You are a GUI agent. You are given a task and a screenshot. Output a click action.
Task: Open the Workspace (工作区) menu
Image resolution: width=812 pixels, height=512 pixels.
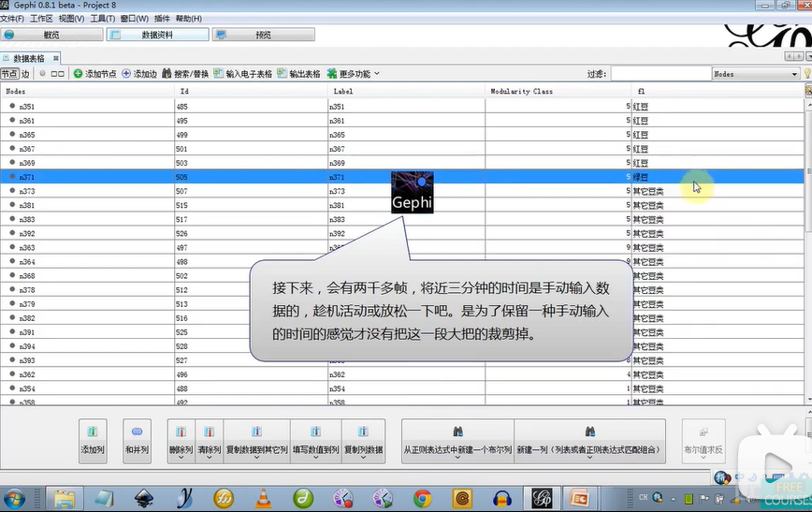[41, 19]
